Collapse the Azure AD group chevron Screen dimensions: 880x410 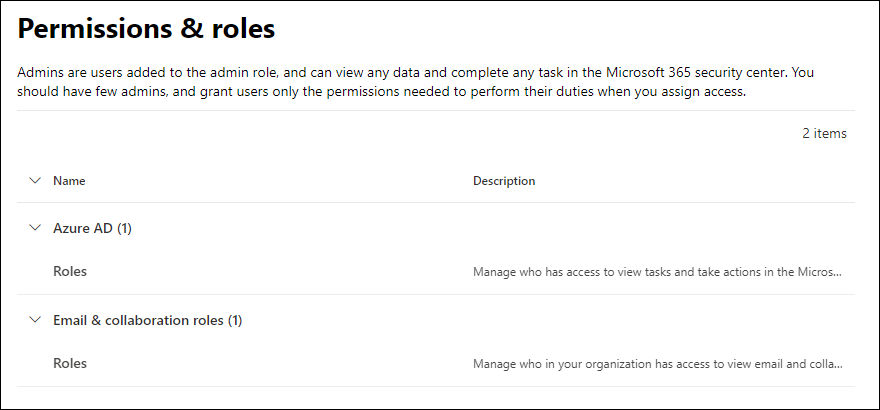pyautogui.click(x=36, y=228)
